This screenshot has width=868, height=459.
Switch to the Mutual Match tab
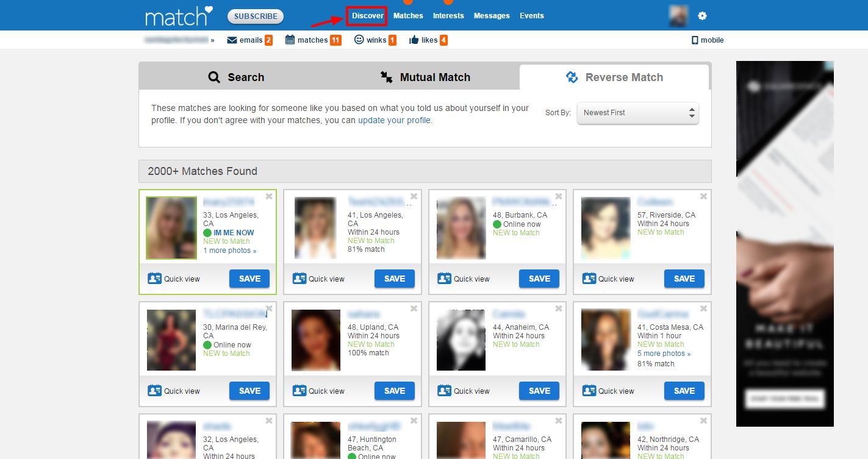pos(425,77)
